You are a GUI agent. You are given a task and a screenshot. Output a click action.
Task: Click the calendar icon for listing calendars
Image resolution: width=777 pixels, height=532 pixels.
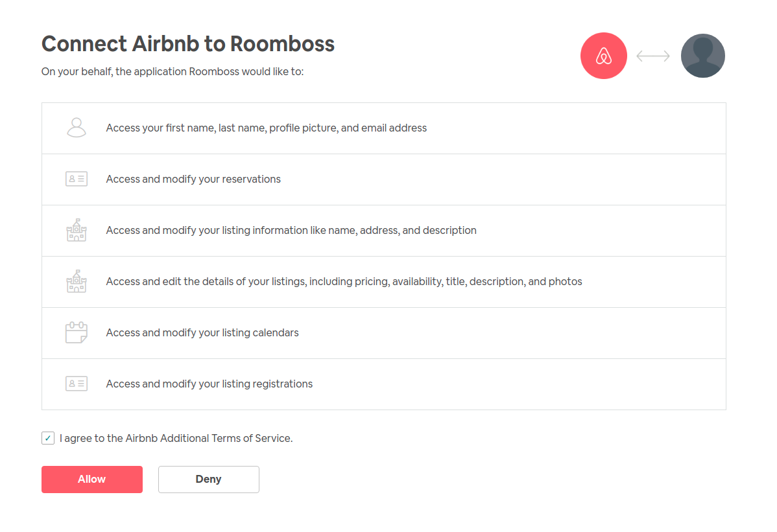click(77, 332)
